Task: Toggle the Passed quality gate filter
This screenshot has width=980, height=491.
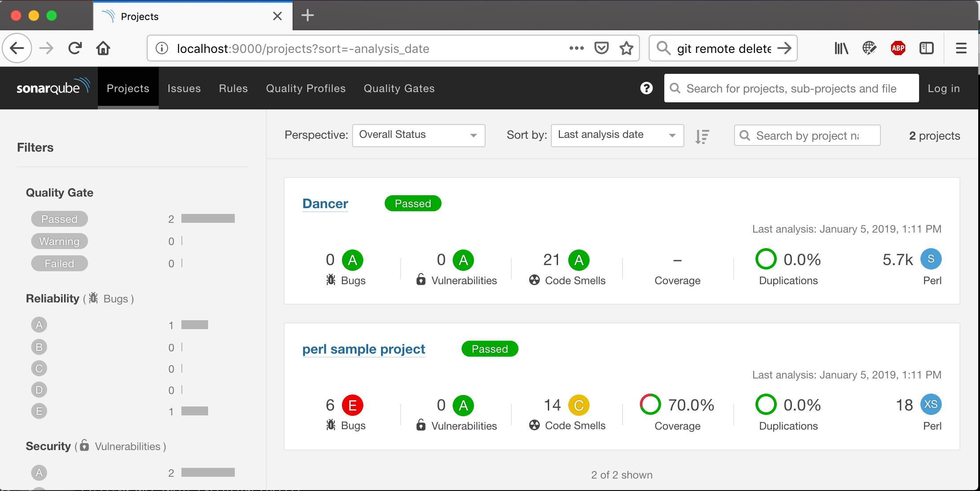Action: (x=60, y=219)
